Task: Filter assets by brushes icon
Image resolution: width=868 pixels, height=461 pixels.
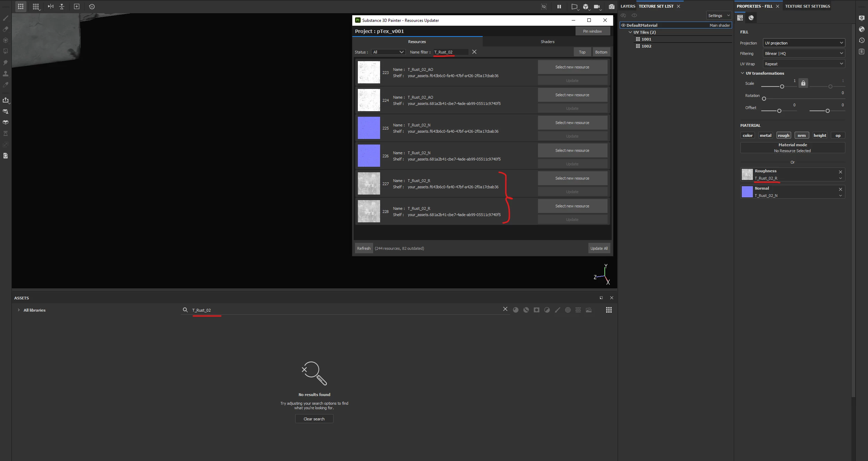Action: pyautogui.click(x=557, y=310)
